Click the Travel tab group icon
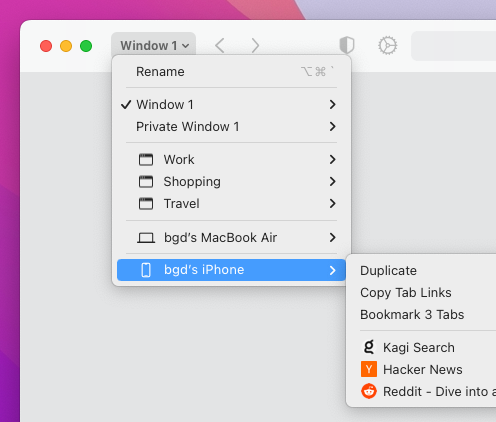 (x=146, y=204)
